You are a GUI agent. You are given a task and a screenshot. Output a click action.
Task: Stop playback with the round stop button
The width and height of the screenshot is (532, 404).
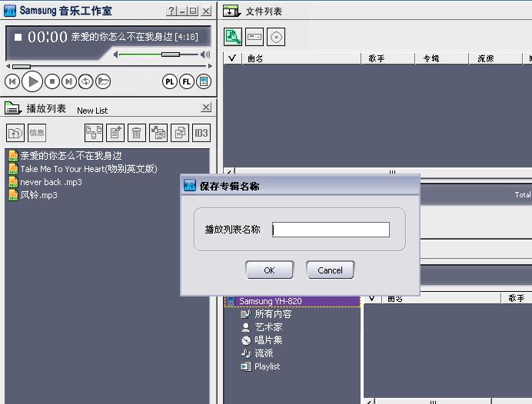[52, 81]
